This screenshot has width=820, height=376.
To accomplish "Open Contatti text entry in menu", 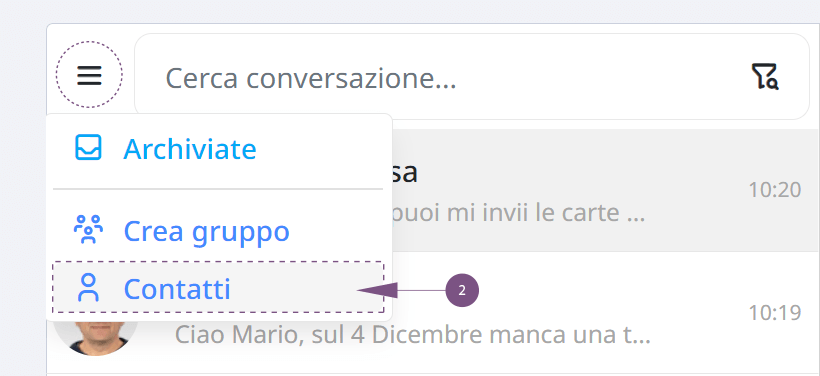I will coord(177,289).
